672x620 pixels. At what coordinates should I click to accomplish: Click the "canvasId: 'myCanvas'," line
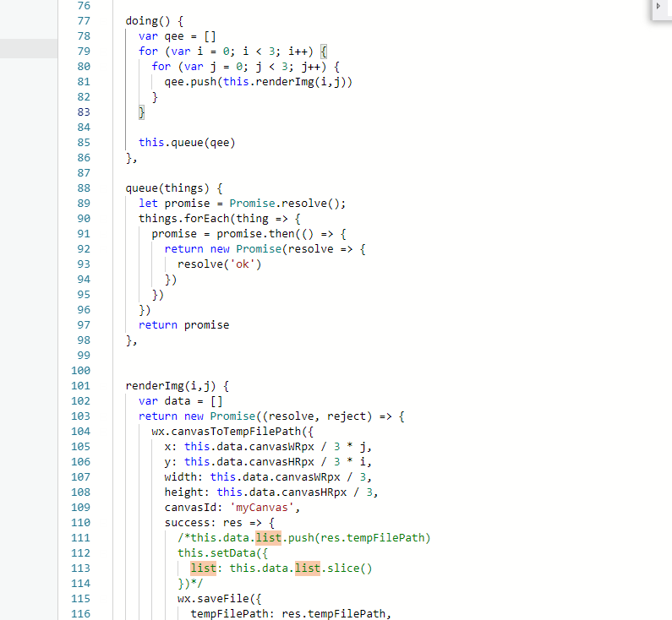click(x=232, y=508)
